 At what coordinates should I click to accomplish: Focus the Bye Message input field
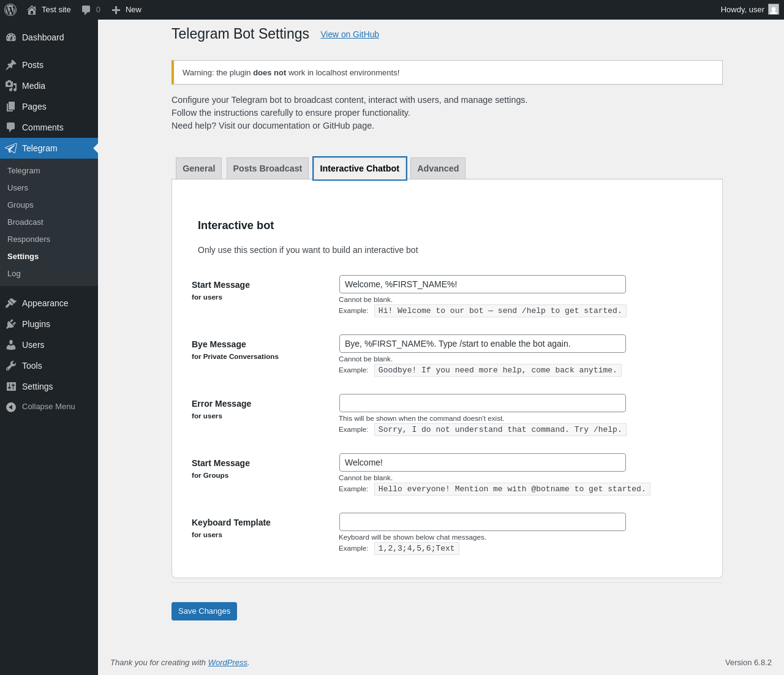(x=483, y=344)
